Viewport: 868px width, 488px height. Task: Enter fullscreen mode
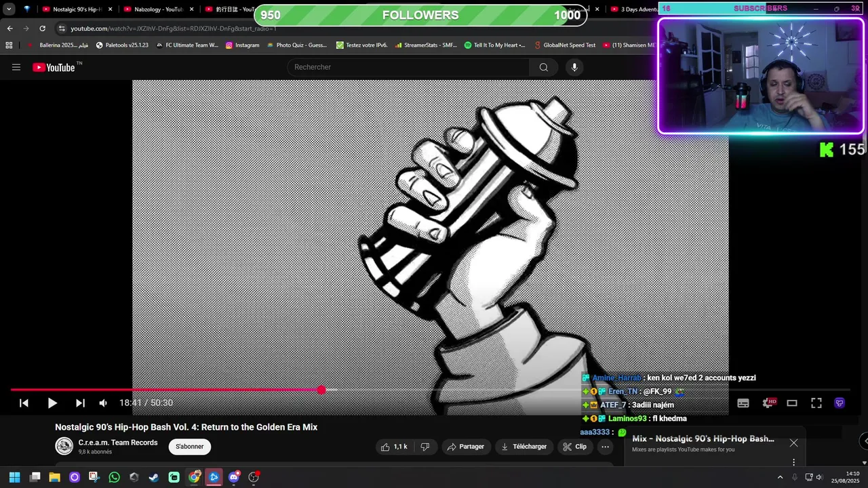point(816,403)
